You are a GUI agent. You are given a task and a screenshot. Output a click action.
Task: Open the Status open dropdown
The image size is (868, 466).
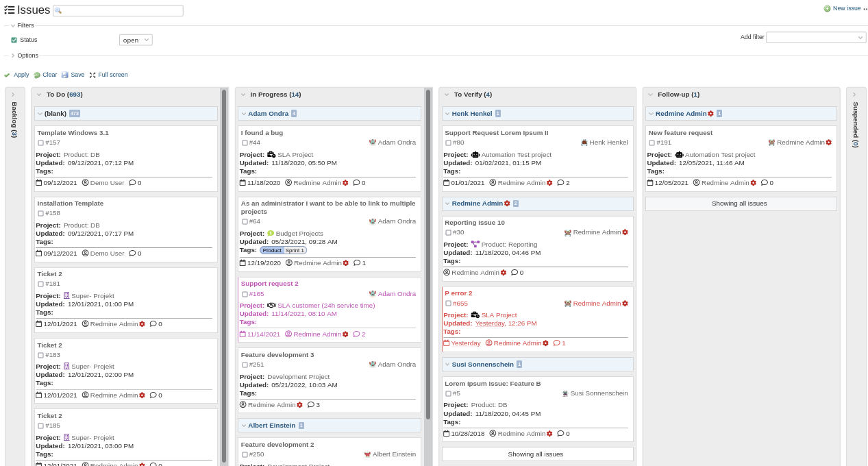[136, 40]
